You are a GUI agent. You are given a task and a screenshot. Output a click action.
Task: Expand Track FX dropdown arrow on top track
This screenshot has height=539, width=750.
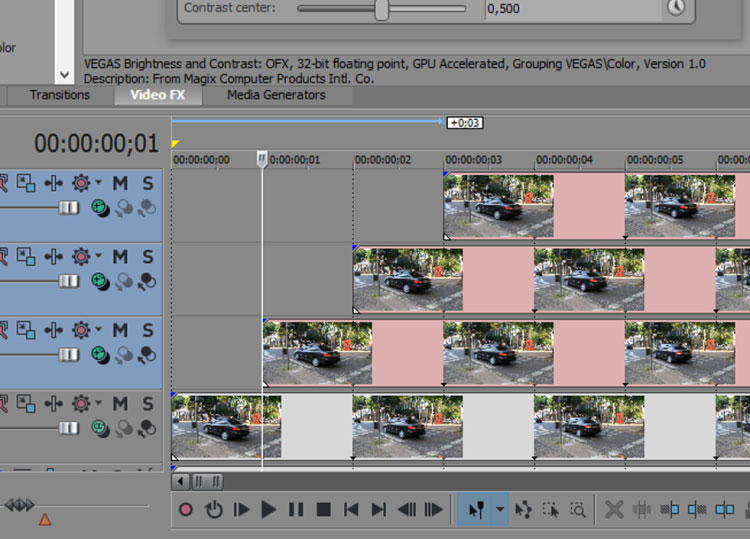[98, 182]
